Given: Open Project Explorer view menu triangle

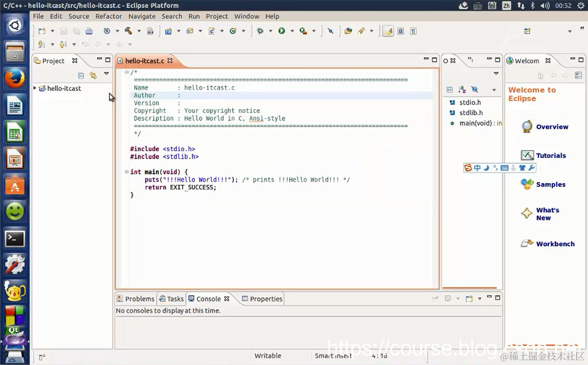Looking at the screenshot, I should pos(107,73).
